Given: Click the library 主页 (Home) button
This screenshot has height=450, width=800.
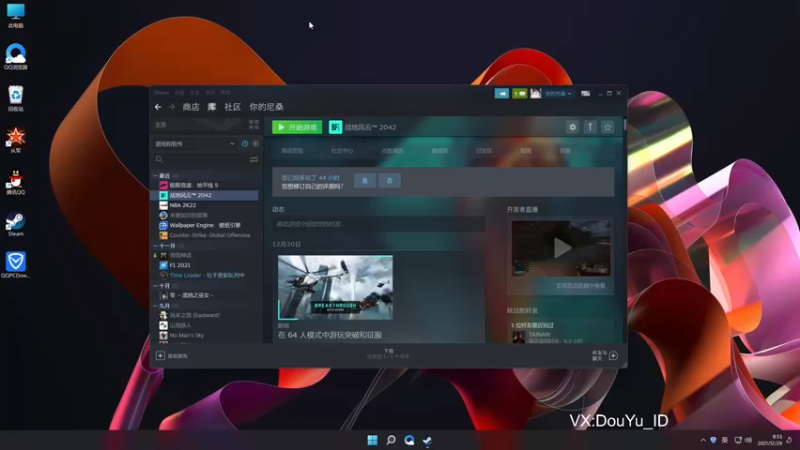Looking at the screenshot, I should [x=199, y=124].
